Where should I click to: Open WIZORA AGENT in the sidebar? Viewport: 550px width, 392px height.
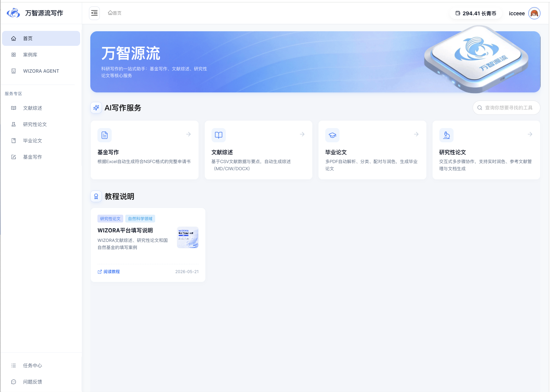[41, 71]
